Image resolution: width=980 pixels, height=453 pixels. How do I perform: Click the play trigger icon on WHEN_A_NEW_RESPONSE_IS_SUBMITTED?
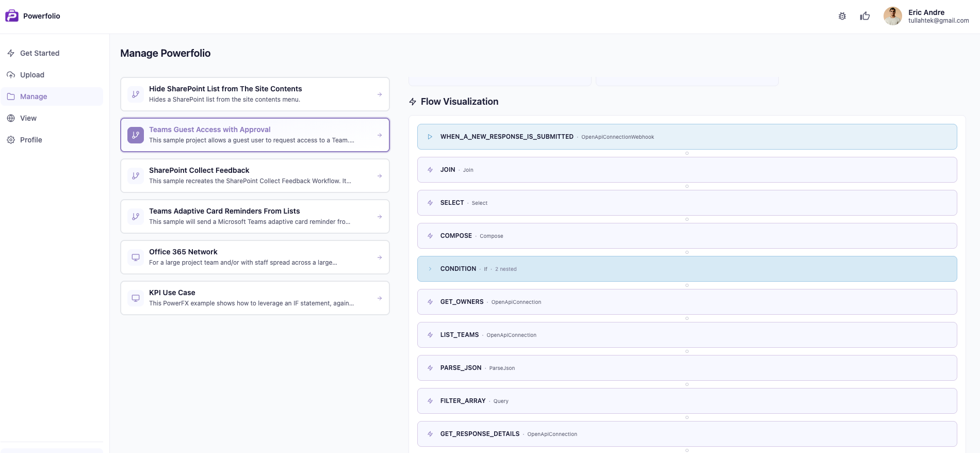click(x=430, y=137)
